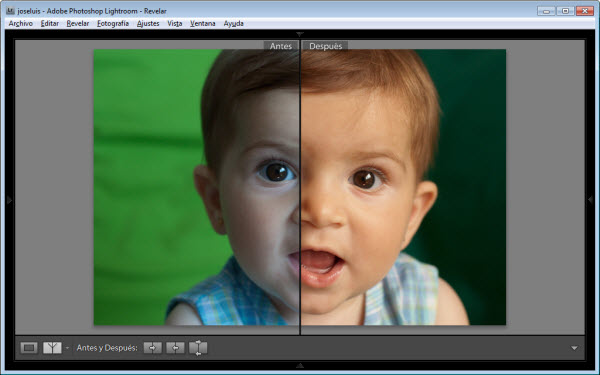600x375 pixels.
Task: Open the Ajustes menu
Action: click(148, 23)
